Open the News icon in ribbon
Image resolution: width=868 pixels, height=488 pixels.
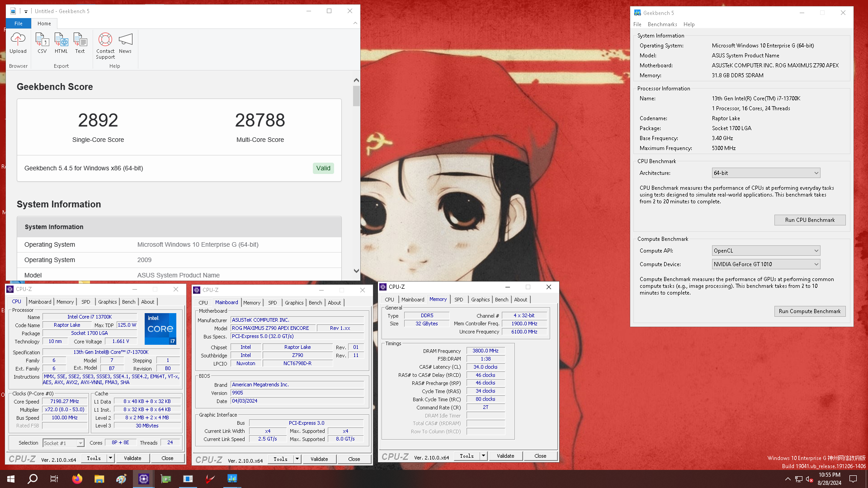tap(125, 43)
